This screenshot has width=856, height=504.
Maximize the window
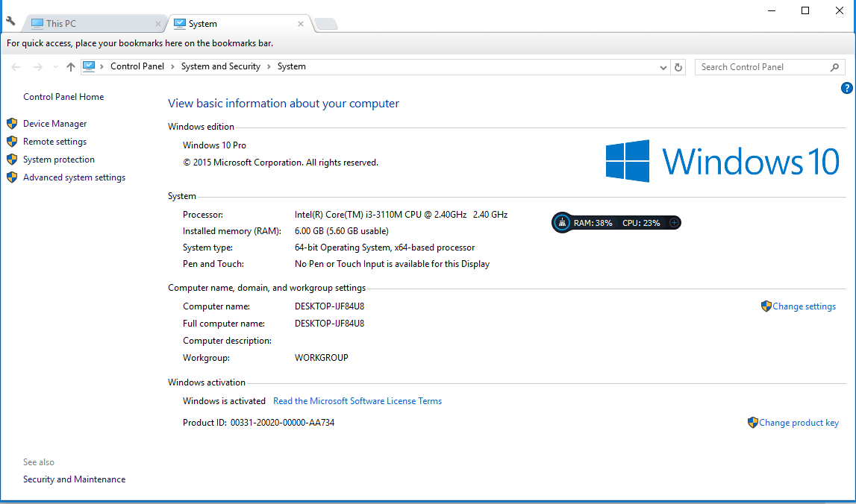point(805,10)
